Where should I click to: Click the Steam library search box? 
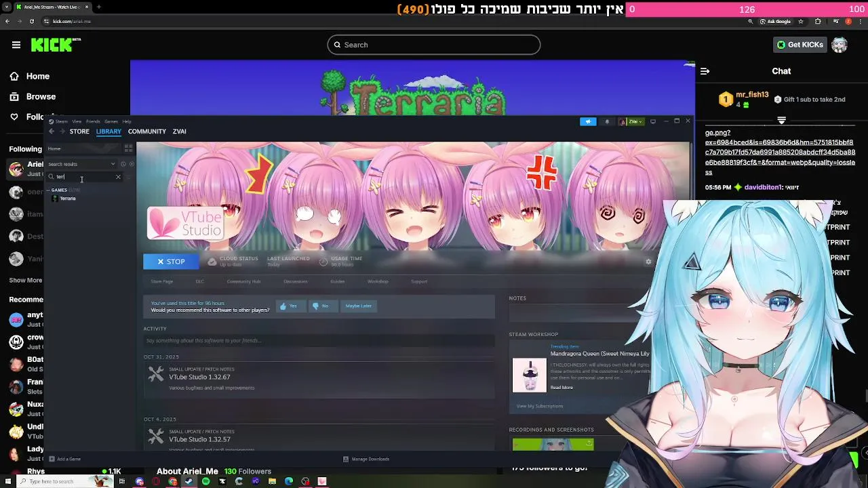click(83, 177)
